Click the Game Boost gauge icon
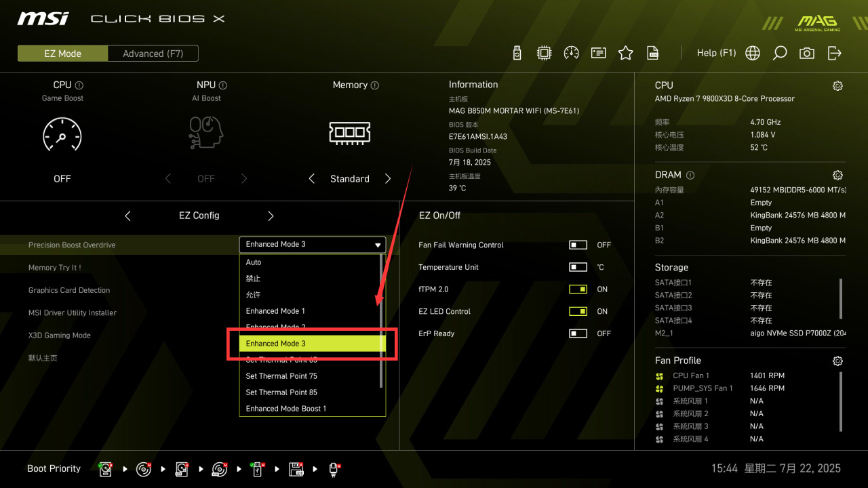Viewport: 868px width, 488px height. click(x=62, y=134)
